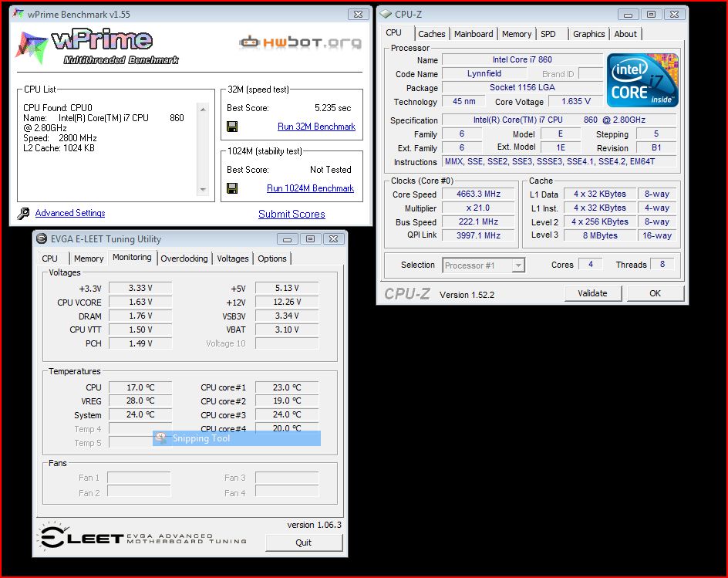Click OK in the CPU-Z window

coord(655,293)
